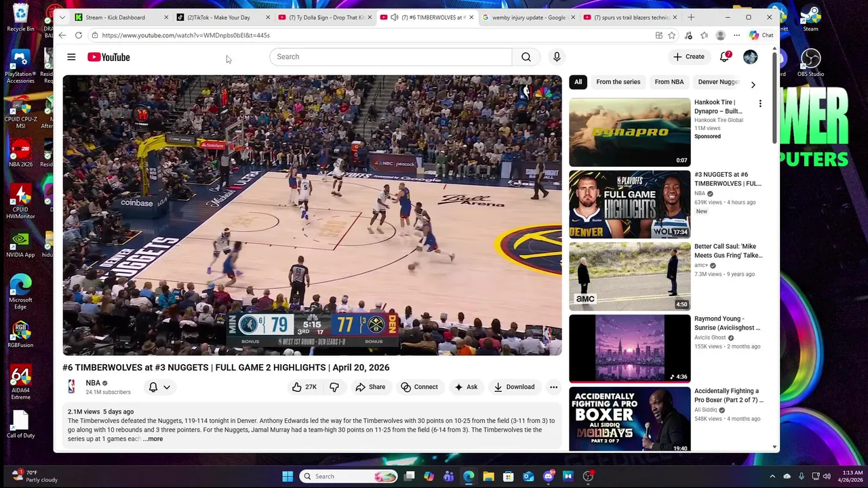Click the Share button
Screen dimensions: 868x488
(370, 387)
